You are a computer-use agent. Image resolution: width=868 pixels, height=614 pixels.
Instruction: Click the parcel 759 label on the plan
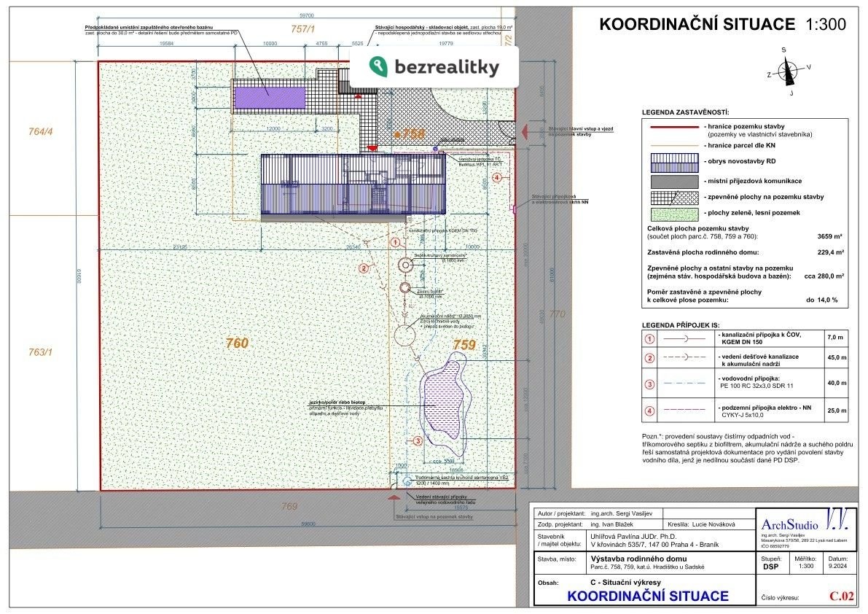pos(465,345)
